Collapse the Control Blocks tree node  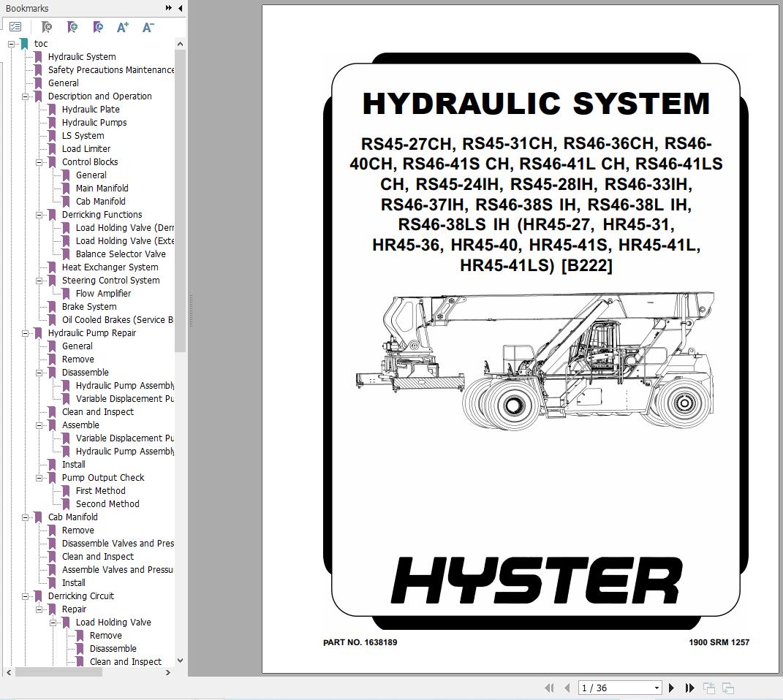tap(39, 162)
